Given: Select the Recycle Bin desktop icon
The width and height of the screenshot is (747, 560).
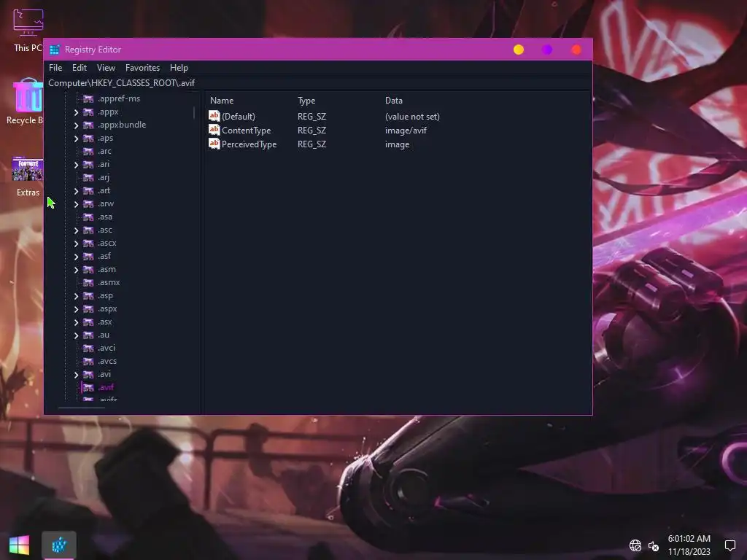Looking at the screenshot, I should 26,101.
